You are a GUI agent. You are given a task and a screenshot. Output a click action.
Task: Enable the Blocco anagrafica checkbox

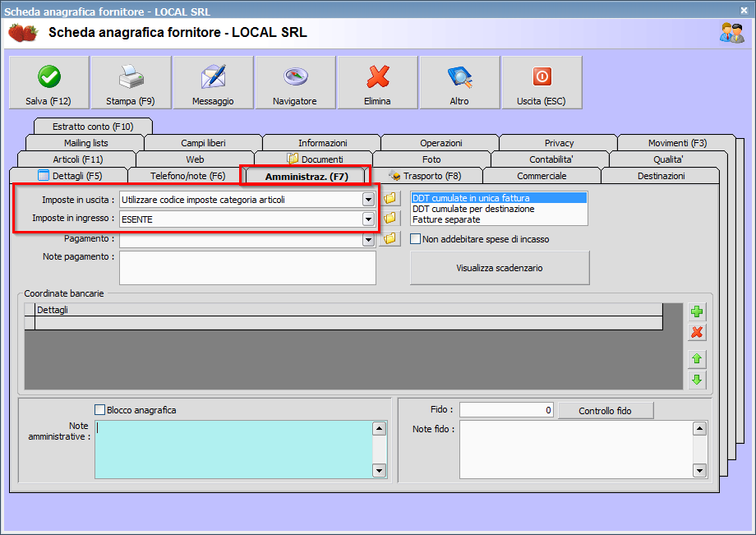pos(100,410)
